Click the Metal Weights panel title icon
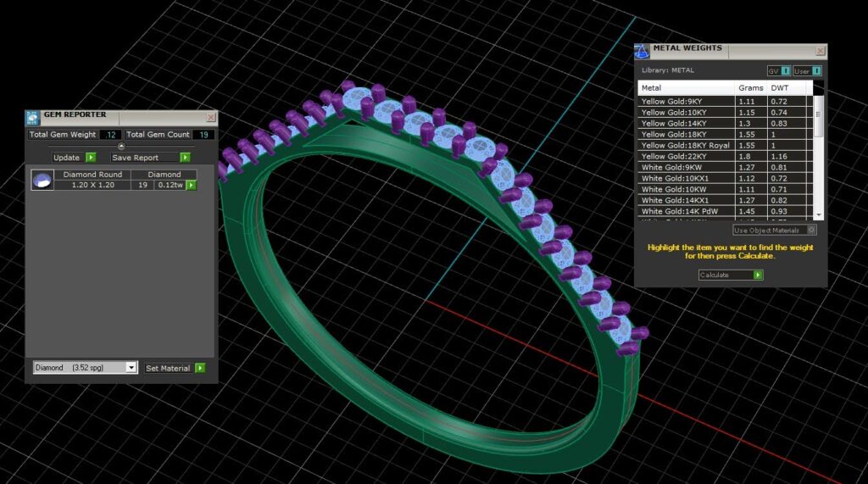 point(642,52)
